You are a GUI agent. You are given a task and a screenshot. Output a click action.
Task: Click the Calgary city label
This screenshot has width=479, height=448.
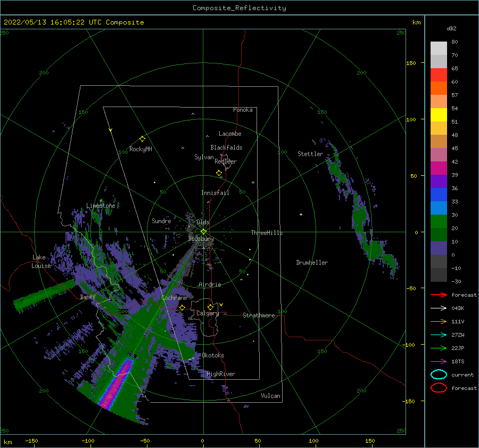(208, 313)
